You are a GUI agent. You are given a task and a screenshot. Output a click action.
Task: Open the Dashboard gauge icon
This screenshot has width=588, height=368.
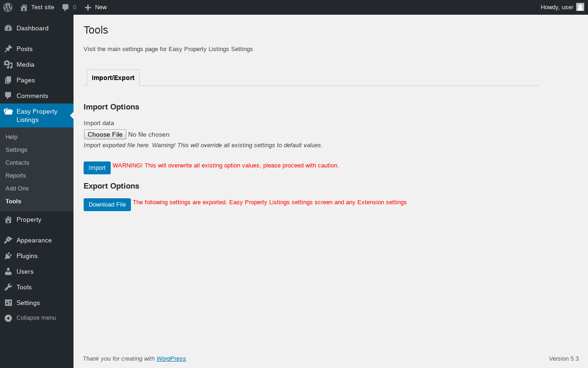coord(8,28)
